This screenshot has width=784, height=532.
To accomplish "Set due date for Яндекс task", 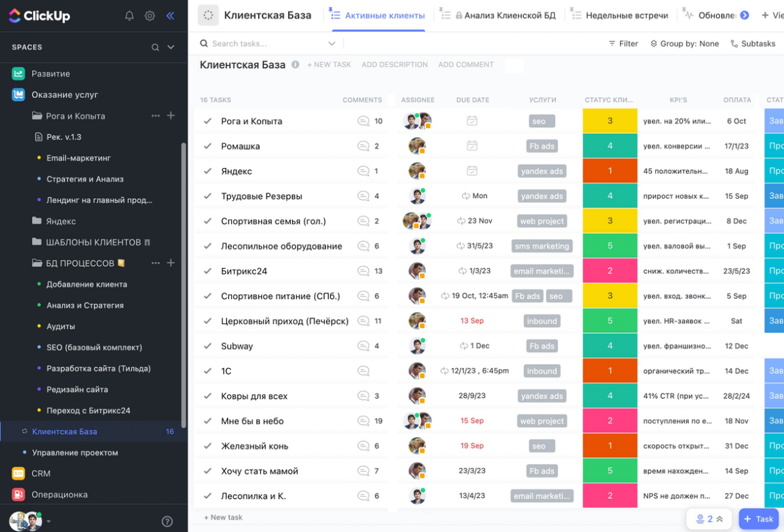I will click(x=472, y=171).
